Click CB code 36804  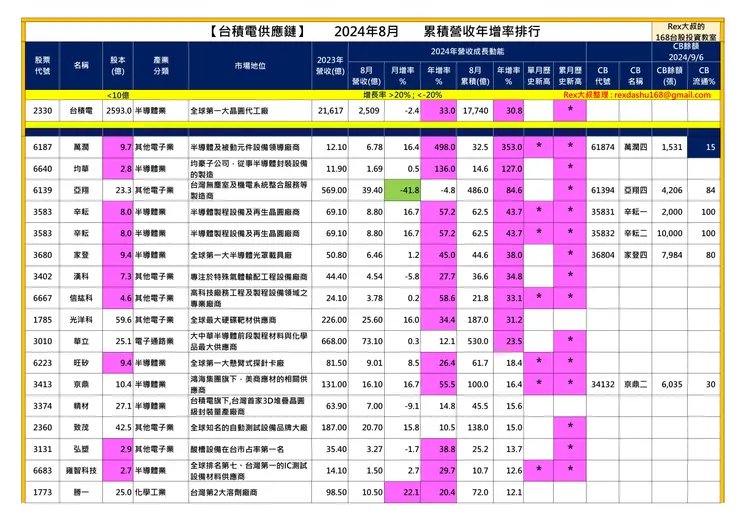[603, 255]
